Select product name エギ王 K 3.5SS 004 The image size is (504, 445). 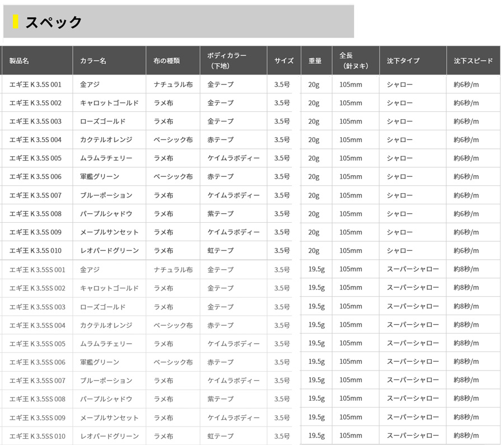click(38, 325)
